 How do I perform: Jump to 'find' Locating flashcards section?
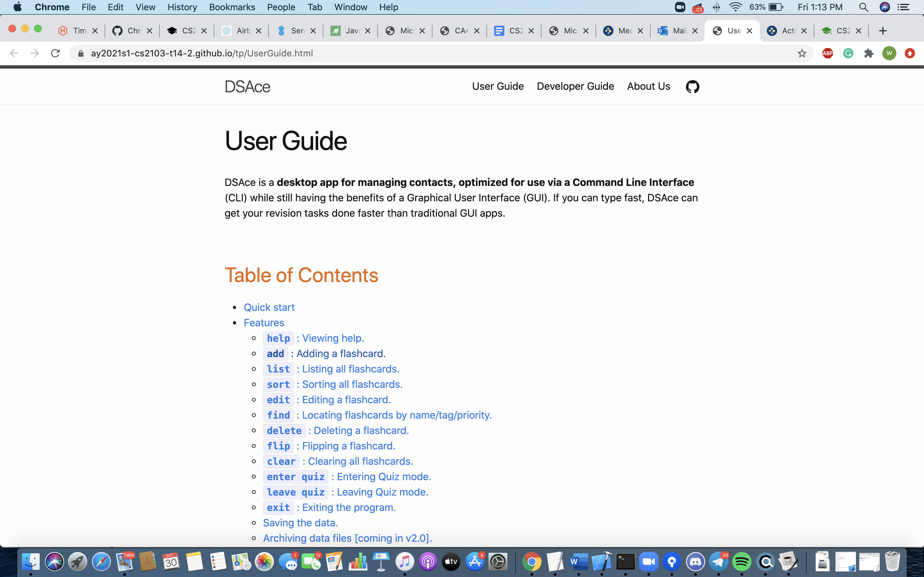396,415
